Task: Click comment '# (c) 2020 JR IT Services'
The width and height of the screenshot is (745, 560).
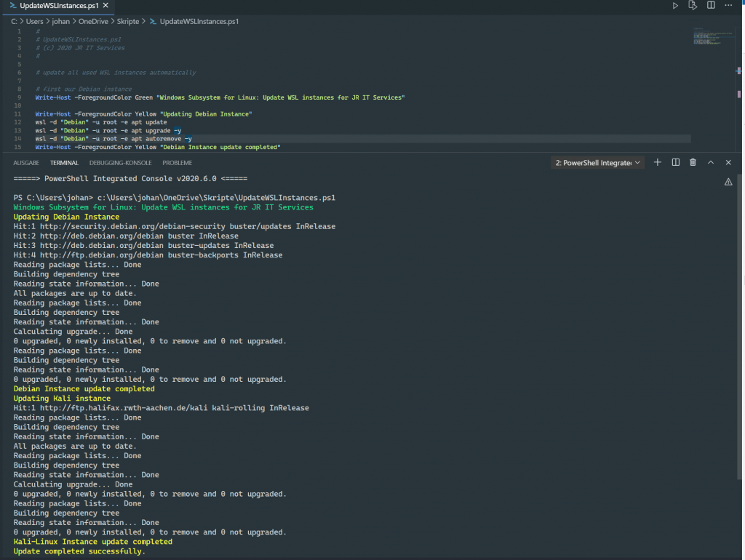Action: click(x=80, y=48)
